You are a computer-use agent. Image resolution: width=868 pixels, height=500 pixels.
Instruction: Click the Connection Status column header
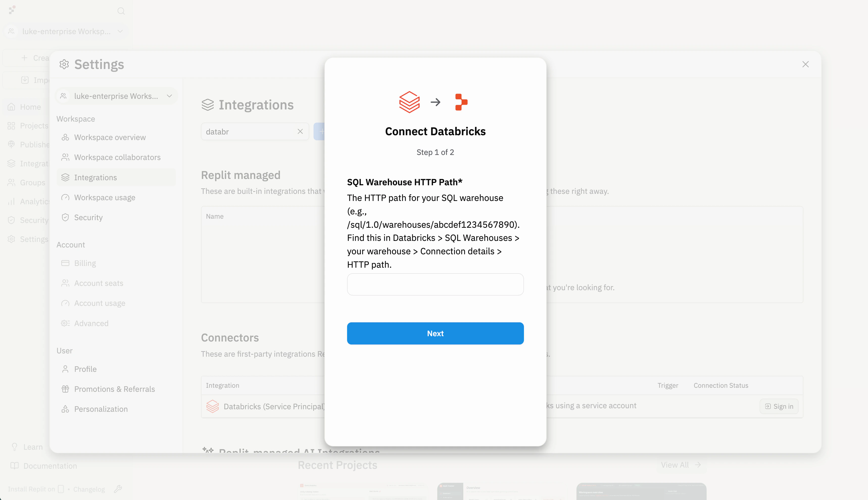pos(720,385)
